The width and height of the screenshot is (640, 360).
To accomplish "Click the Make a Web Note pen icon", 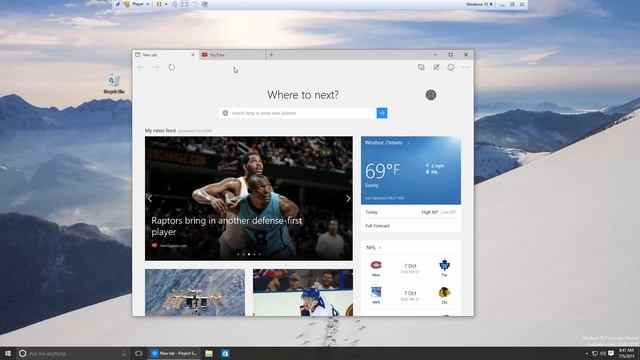I will click(436, 67).
